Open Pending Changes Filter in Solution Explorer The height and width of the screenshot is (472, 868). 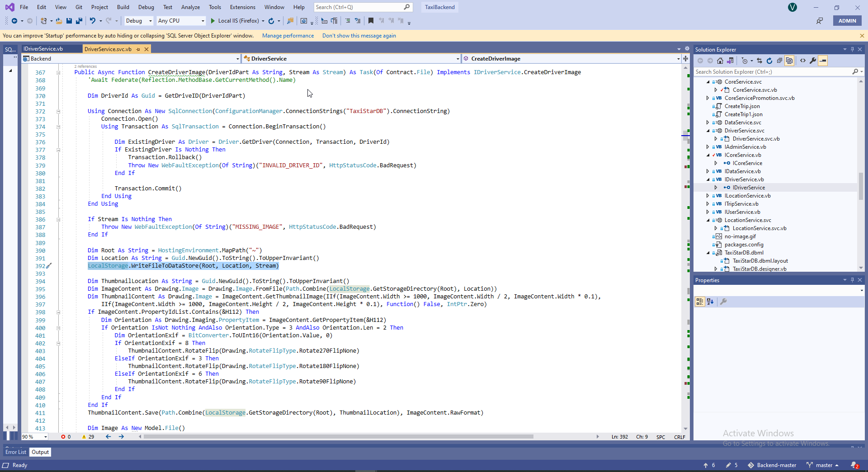(745, 61)
